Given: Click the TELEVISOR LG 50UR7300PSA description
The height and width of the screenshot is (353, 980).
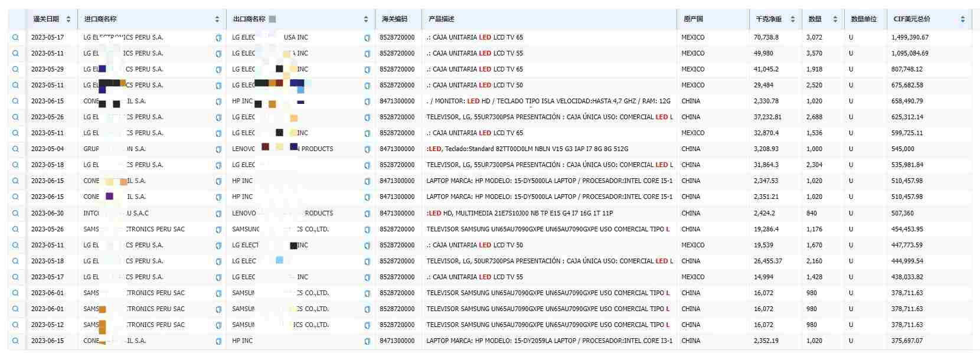Looking at the screenshot, I should 550,261.
